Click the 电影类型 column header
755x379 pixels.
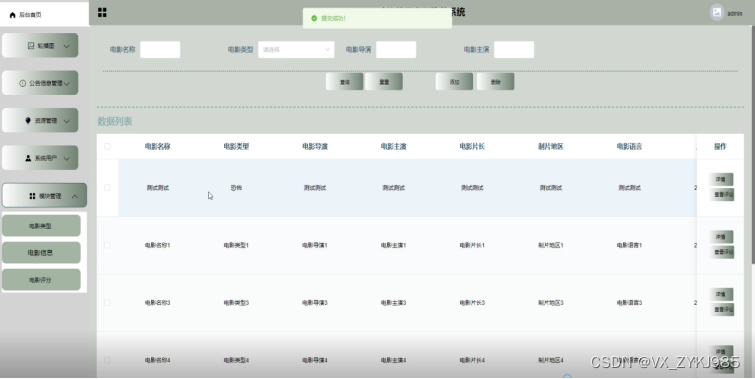(x=236, y=146)
